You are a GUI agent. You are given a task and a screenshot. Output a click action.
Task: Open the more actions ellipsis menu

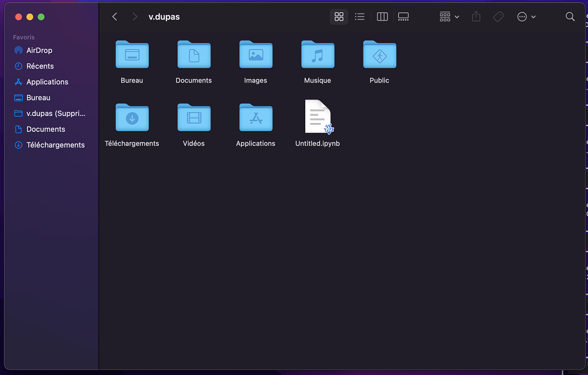[x=526, y=17]
